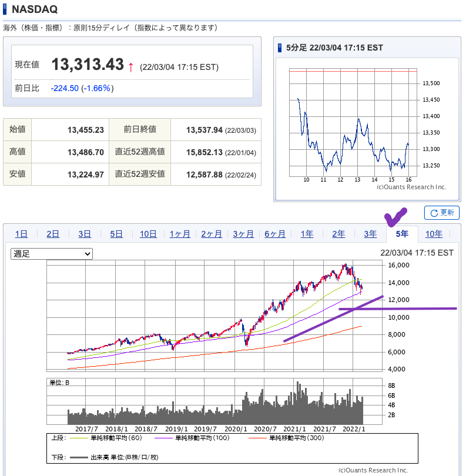Click the NASDAQ page heading
Screen dimensions: 466x476
[x=35, y=9]
